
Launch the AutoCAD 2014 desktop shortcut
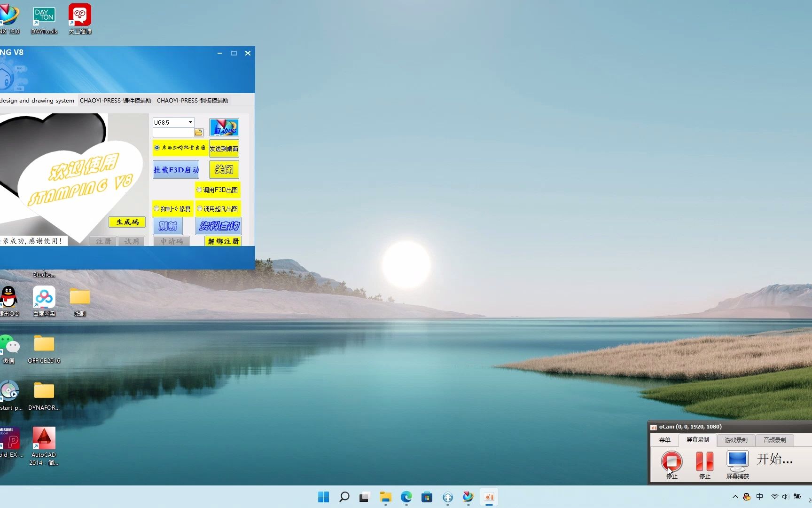[x=44, y=446]
